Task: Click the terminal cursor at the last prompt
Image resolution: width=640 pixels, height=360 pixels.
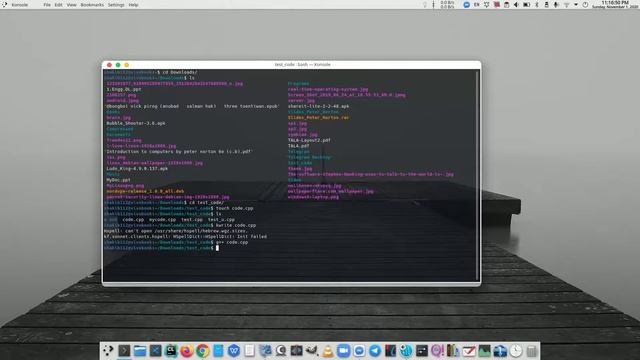Action: coord(218,248)
